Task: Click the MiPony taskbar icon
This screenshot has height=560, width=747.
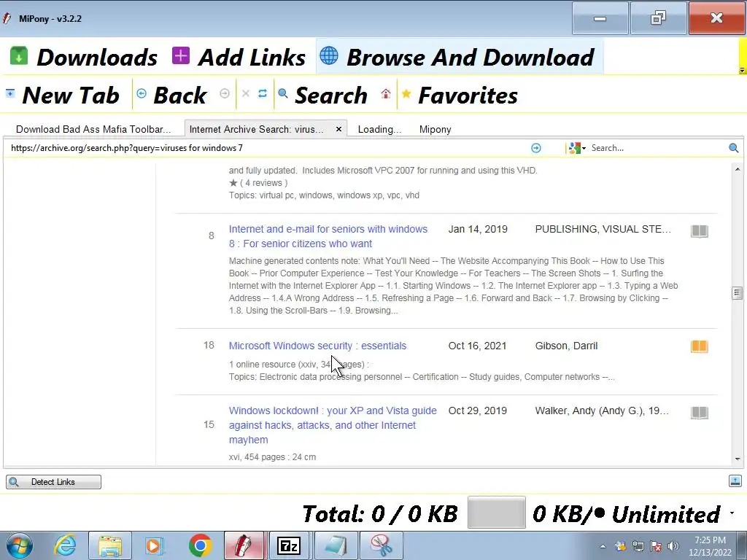Action: coord(244,545)
